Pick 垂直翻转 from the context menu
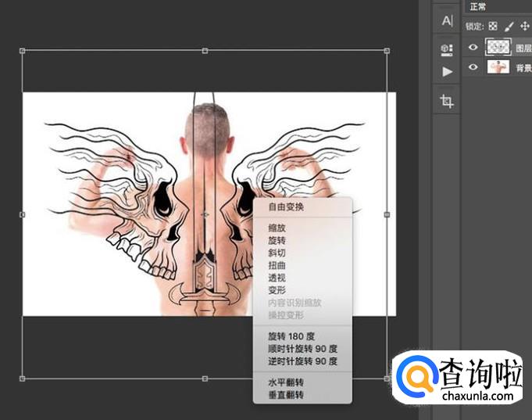Image resolution: width=532 pixels, height=420 pixels. (x=286, y=395)
